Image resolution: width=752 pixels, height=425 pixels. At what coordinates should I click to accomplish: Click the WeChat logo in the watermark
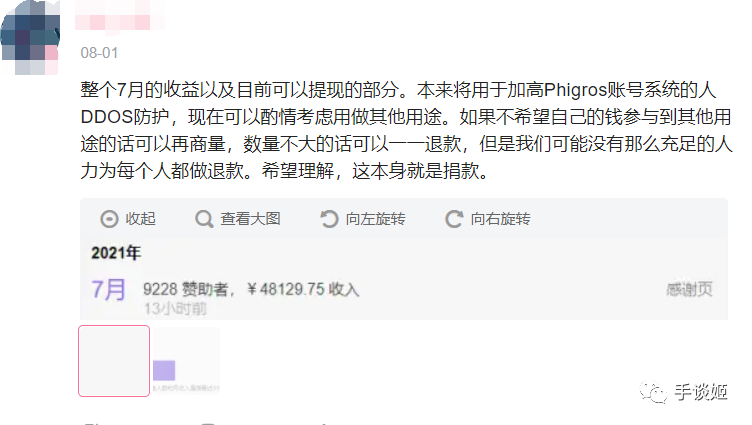[x=653, y=392]
